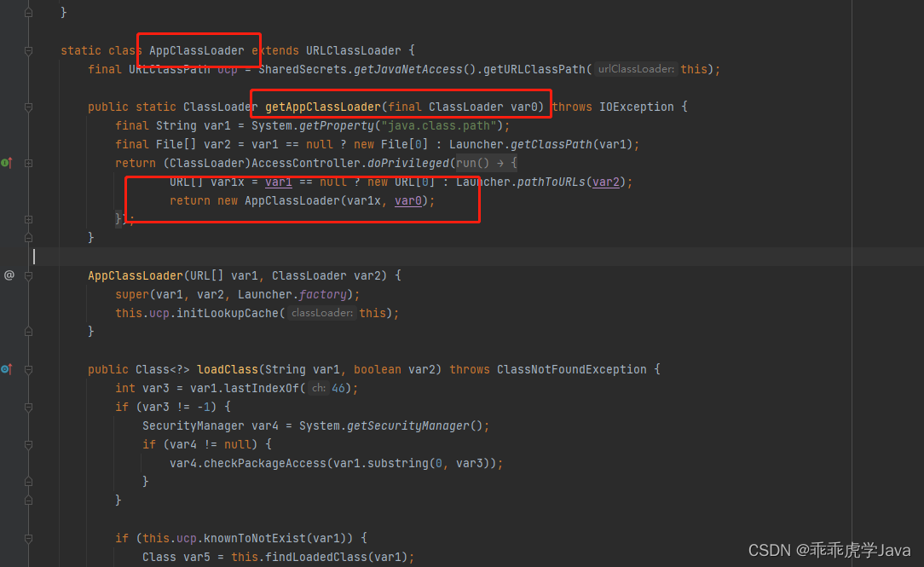924x567 pixels.
Task: Click the folded run() → { lambda region
Action: point(486,163)
